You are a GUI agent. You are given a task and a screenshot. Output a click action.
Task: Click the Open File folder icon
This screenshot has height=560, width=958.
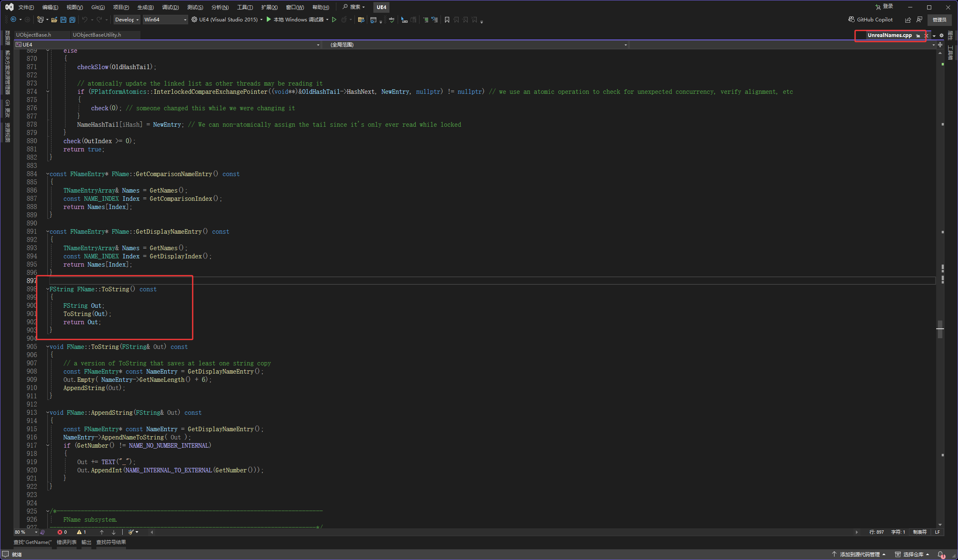(54, 20)
